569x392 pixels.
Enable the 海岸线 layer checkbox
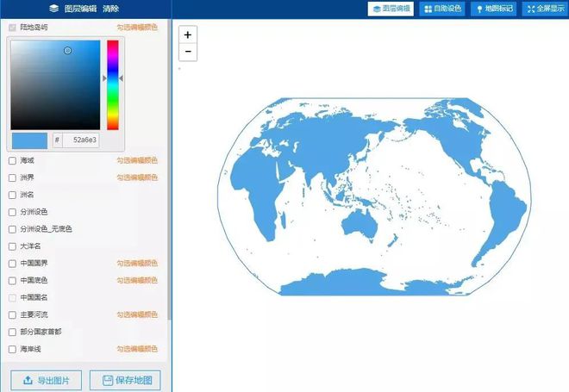12,349
